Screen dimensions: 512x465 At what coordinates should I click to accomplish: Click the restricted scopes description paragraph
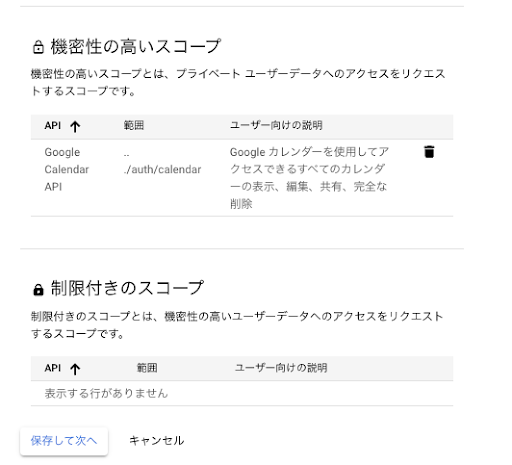237,325
